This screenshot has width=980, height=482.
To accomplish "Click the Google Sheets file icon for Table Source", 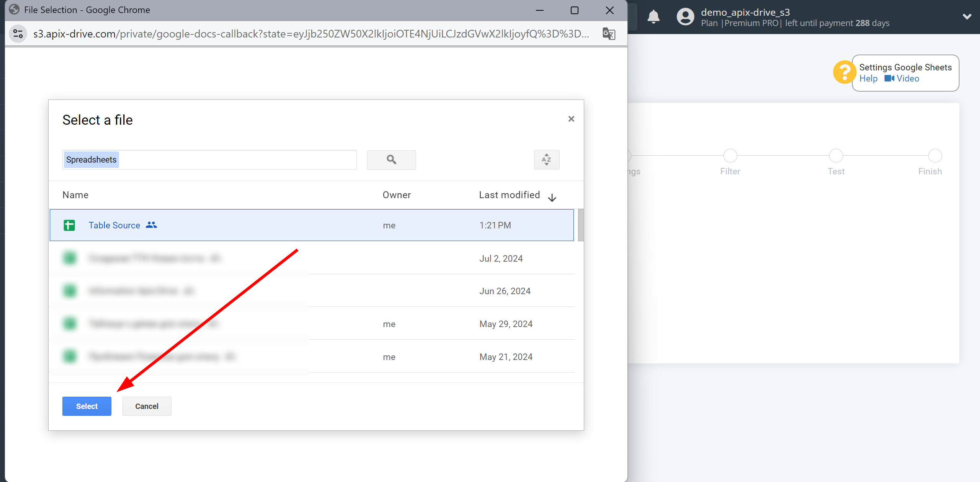I will click(69, 225).
